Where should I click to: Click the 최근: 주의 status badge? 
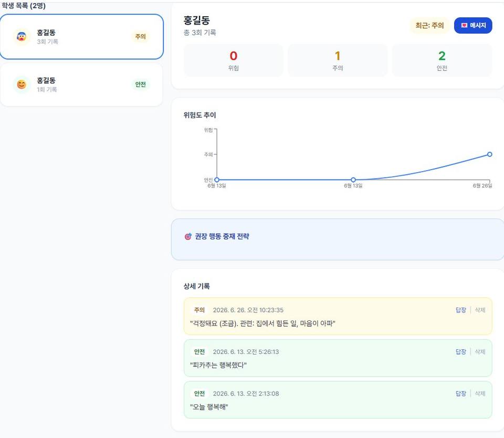[429, 25]
